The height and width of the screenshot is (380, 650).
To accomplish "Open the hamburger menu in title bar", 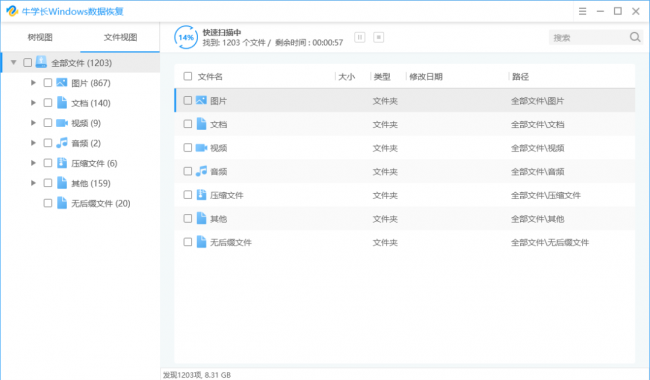I will [582, 11].
